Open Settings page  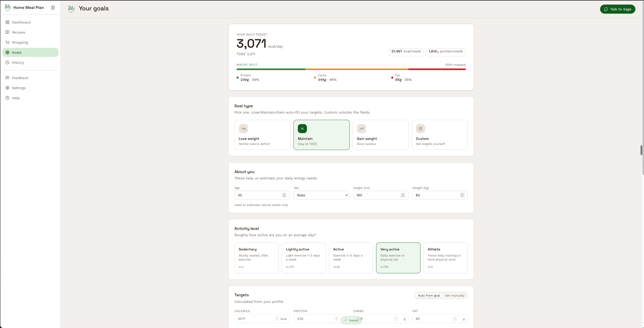coord(30,88)
